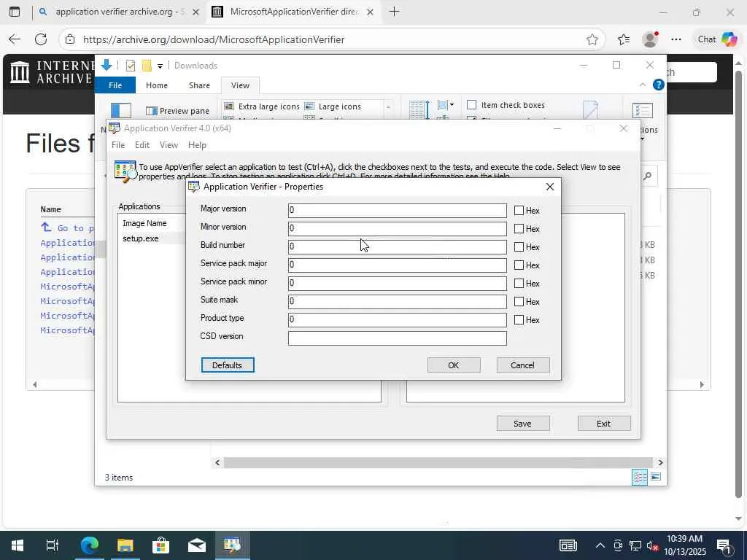Click the address bar URL
747x560 pixels.
tap(214, 39)
